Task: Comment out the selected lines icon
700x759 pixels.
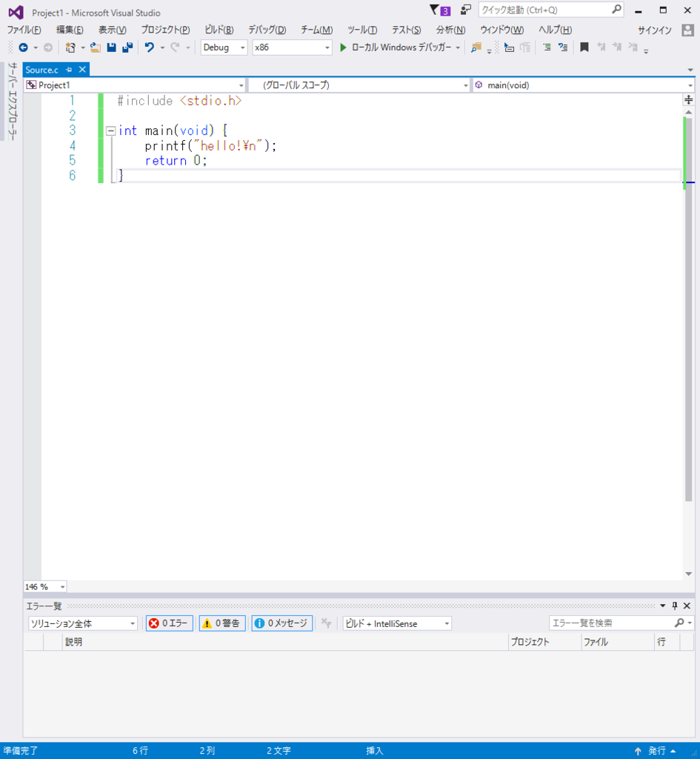Action: pyautogui.click(x=547, y=47)
